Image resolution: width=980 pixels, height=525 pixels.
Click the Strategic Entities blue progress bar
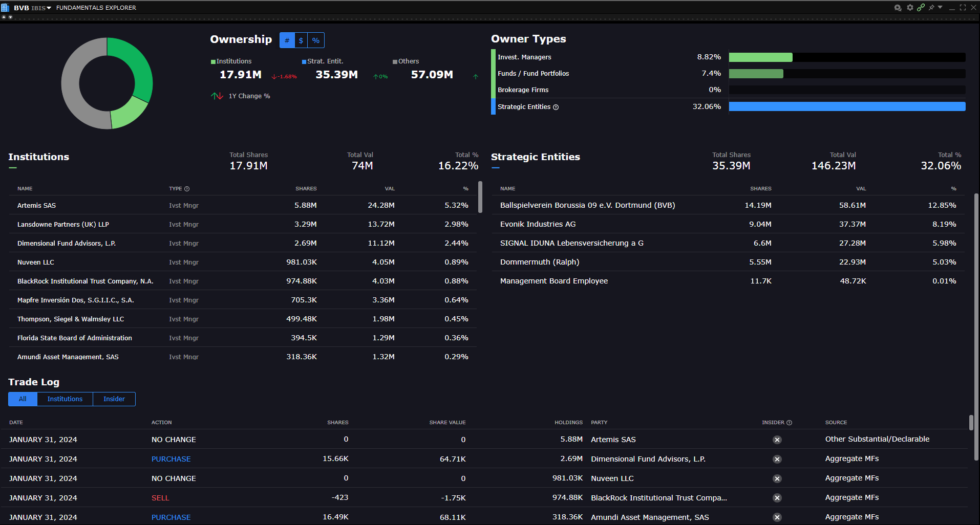(x=847, y=106)
